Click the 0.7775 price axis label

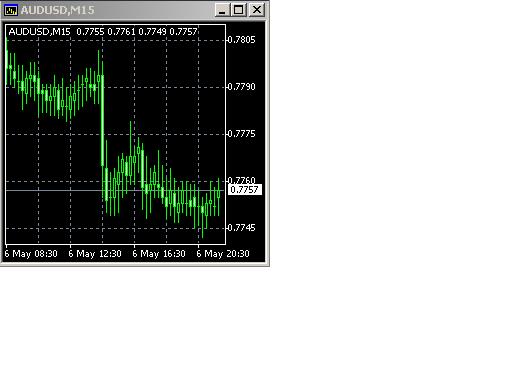[x=241, y=134]
